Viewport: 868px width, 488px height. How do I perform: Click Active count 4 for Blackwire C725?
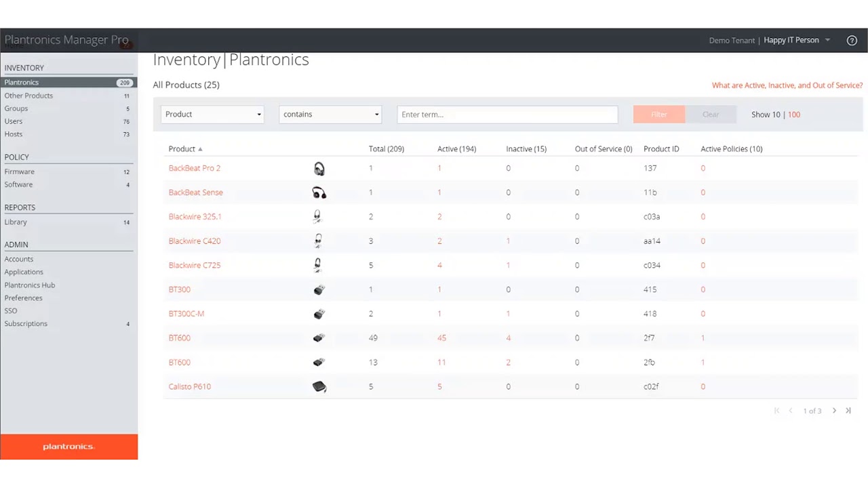439,265
